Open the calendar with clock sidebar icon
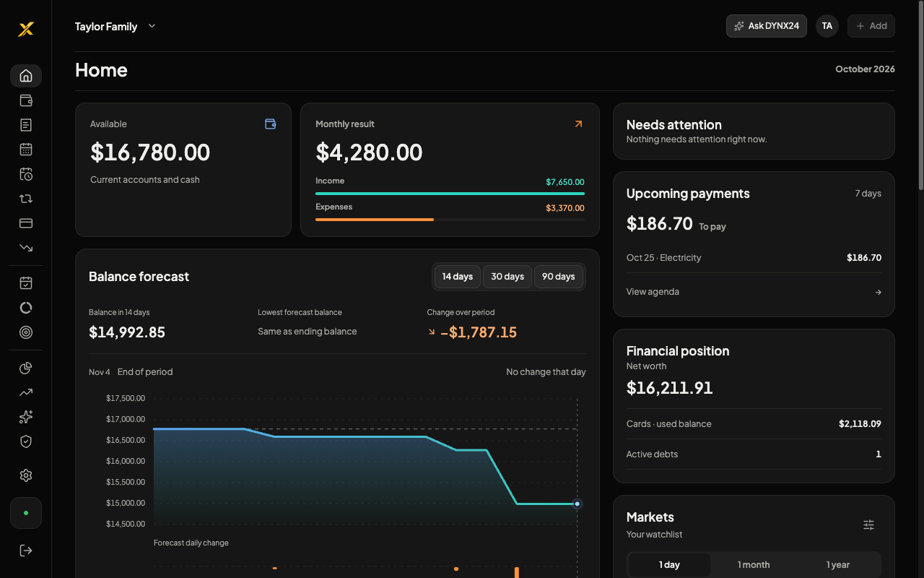924x578 pixels. coord(26,174)
